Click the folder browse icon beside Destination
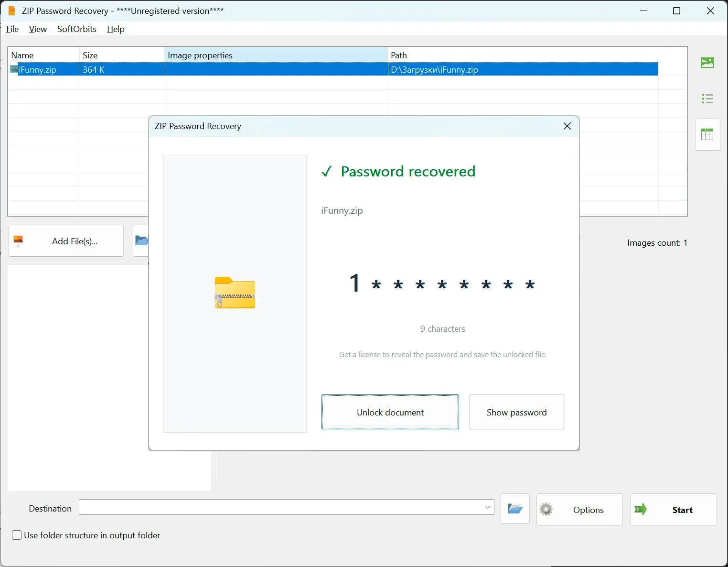The width and height of the screenshot is (728, 567). (x=515, y=509)
